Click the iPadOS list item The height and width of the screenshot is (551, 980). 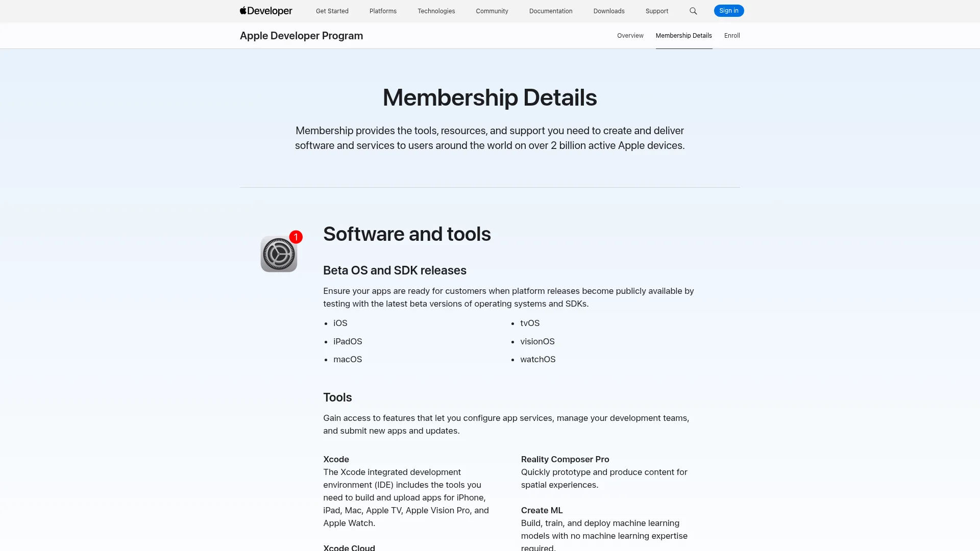pos(348,341)
